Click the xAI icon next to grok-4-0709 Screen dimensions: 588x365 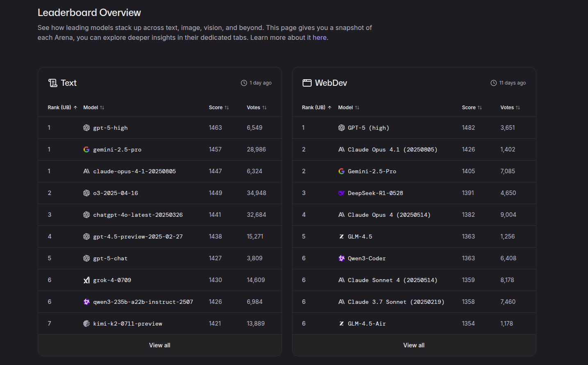[x=87, y=280]
